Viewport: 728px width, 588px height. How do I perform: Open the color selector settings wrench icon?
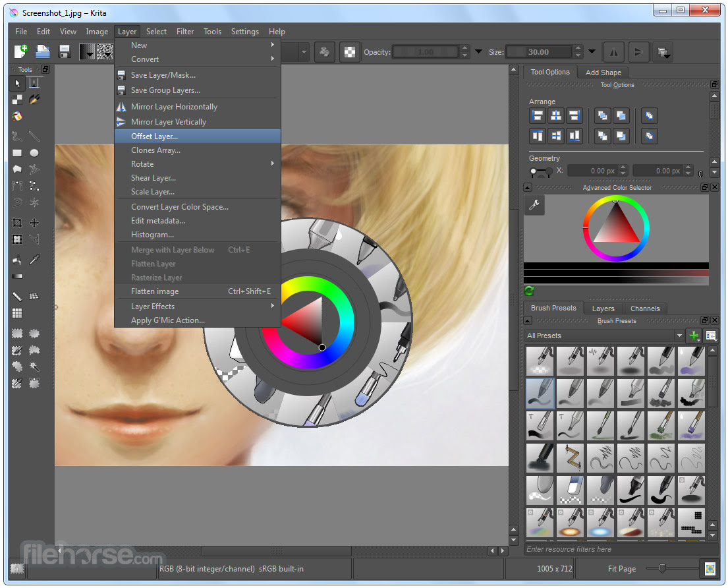(534, 205)
